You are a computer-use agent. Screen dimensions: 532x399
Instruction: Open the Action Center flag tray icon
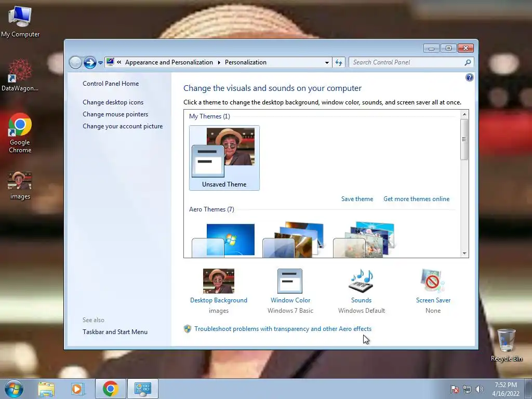(x=454, y=389)
